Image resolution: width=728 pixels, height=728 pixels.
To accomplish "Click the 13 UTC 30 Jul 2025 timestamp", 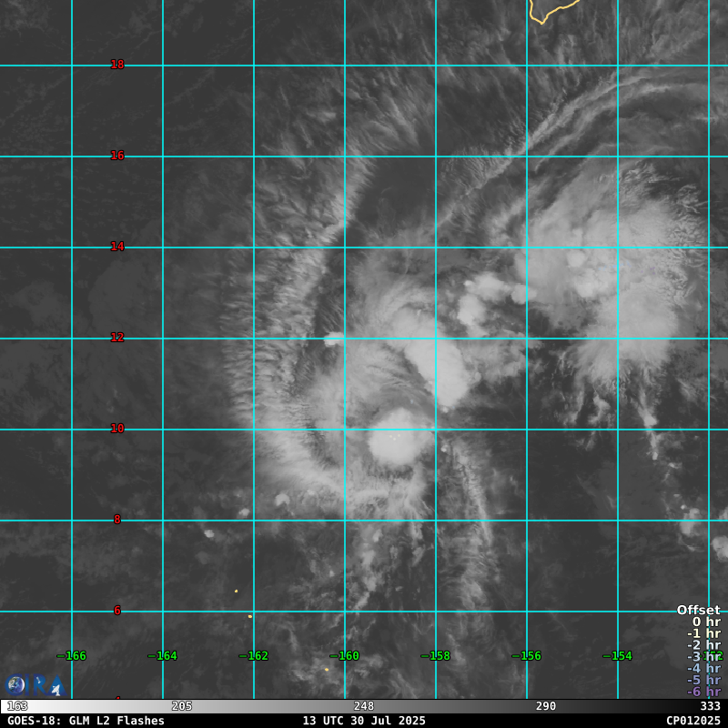I will pyautogui.click(x=364, y=721).
